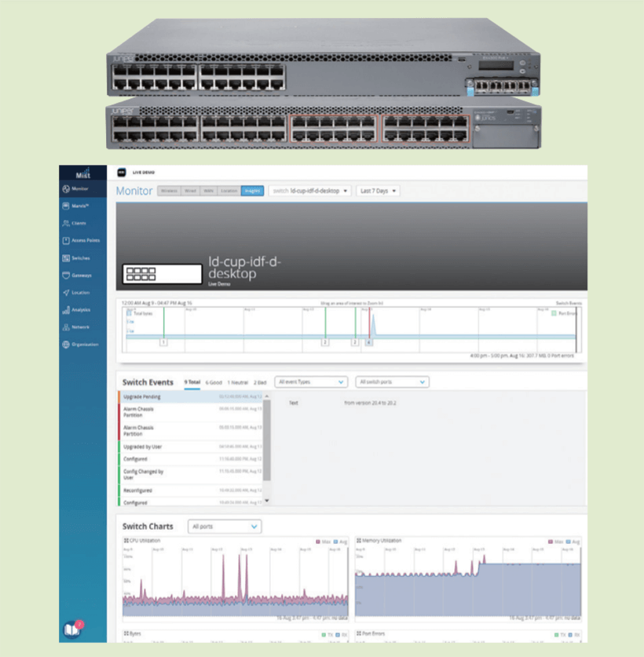Open Analytics in the sidebar
Viewport: 644px width, 657px height.
[76, 310]
